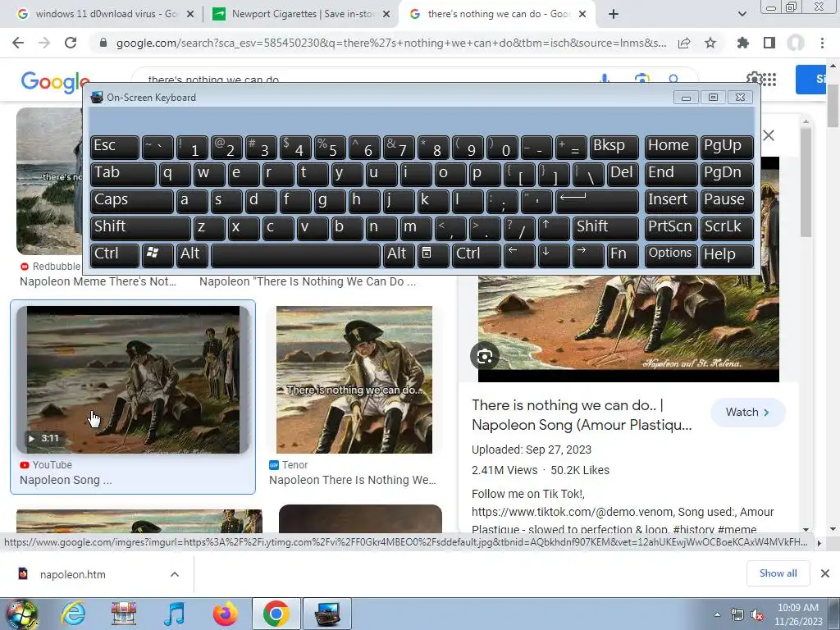The width and height of the screenshot is (840, 630).
Task: Click up arrow key on On-Screen Keyboard
Action: [x=554, y=228]
